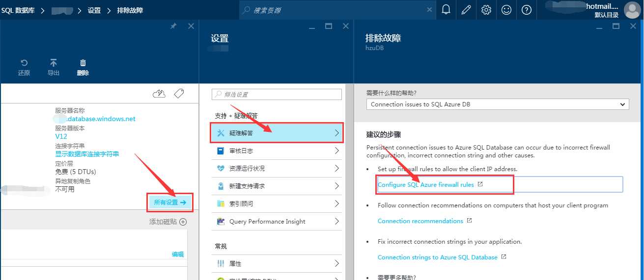The image size is (644, 280).
Task: Select 疑难解答 settings item
Action: [x=277, y=133]
